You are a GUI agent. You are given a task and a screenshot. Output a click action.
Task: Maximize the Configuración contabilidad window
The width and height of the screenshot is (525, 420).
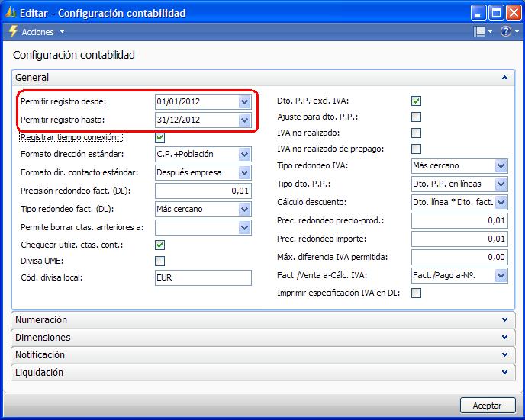point(496,13)
